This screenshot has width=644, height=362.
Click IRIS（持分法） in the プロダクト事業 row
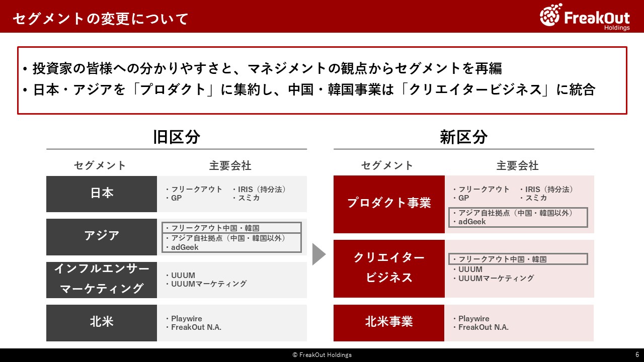click(549, 190)
